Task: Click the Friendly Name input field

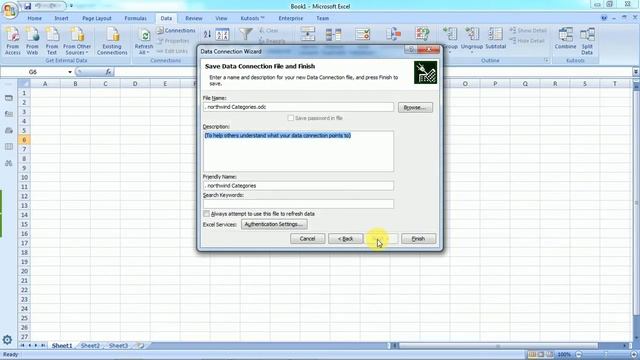Action: 298,186
